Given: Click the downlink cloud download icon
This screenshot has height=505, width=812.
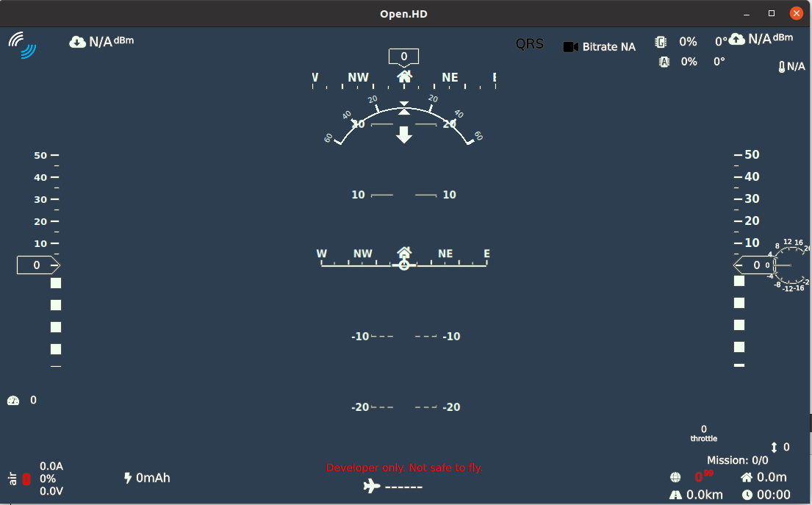Looking at the screenshot, I should click(x=78, y=42).
